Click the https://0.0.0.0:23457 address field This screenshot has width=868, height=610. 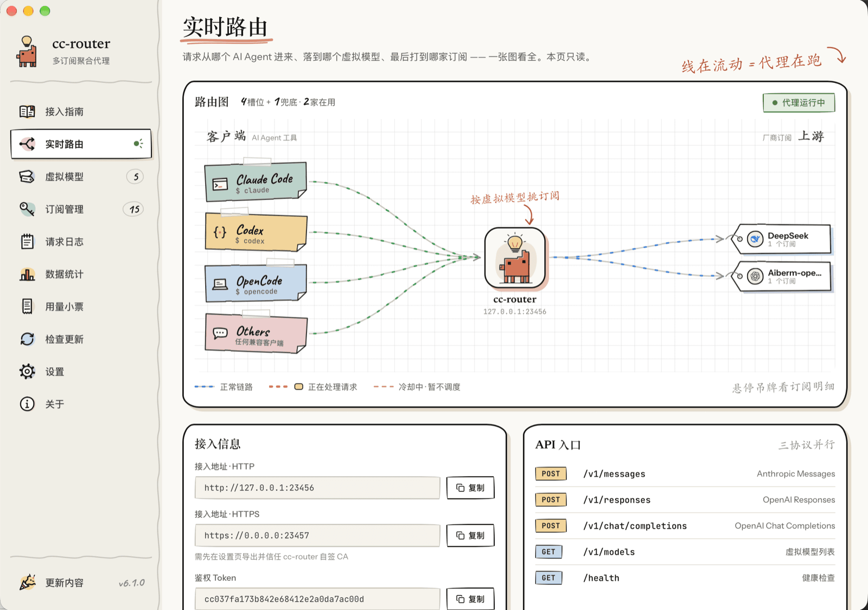click(317, 536)
